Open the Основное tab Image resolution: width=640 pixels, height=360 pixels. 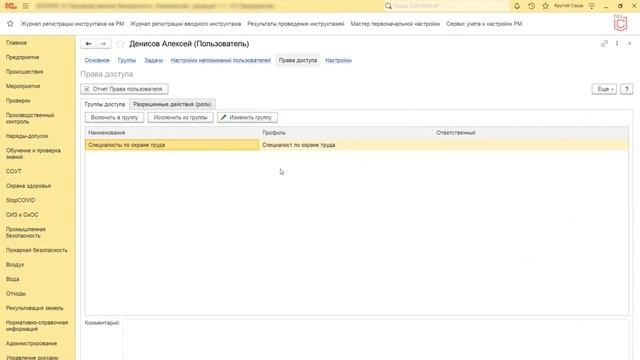click(x=97, y=60)
